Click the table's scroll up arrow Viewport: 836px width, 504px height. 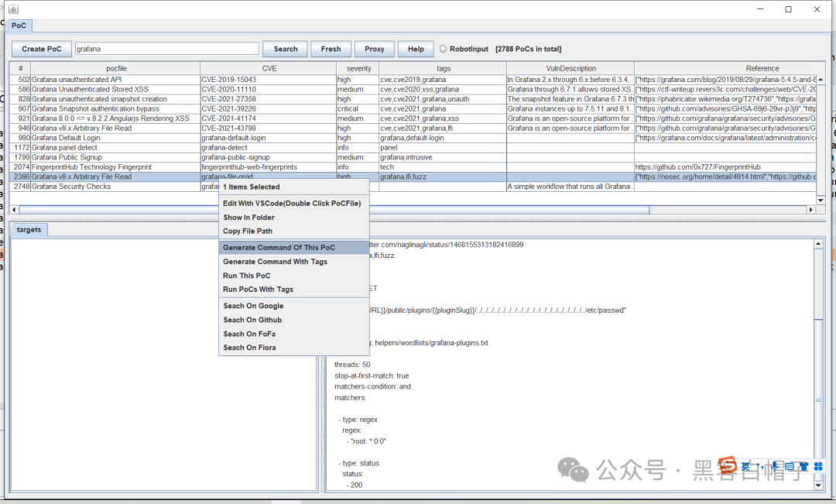pyautogui.click(x=821, y=80)
